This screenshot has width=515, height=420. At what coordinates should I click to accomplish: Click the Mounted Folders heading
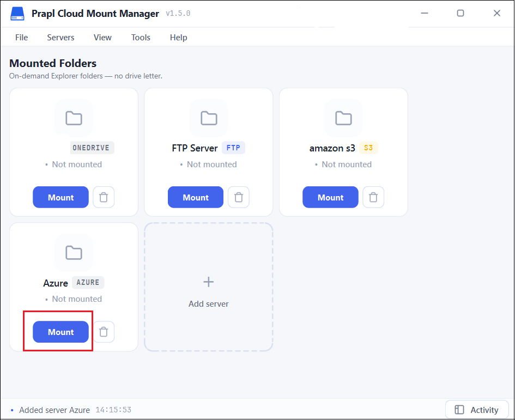(x=53, y=63)
